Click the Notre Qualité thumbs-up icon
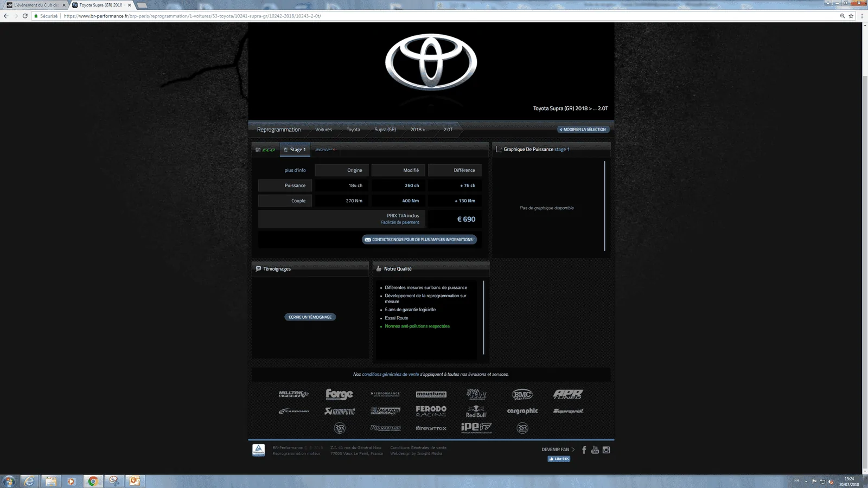Image resolution: width=868 pixels, height=488 pixels. [x=379, y=268]
